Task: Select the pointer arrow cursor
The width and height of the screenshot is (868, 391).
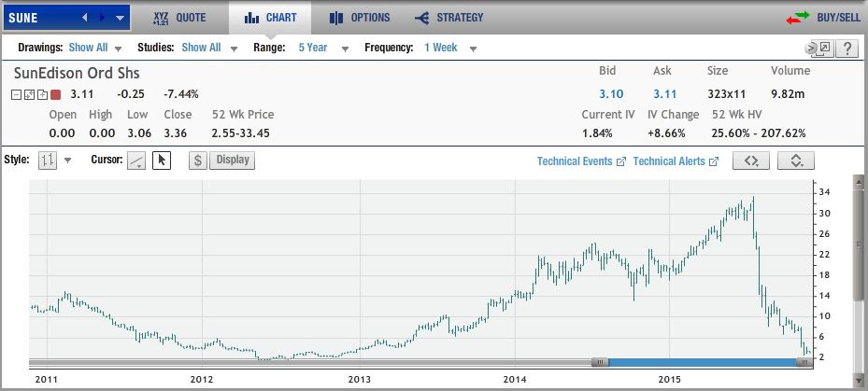Action: click(162, 161)
